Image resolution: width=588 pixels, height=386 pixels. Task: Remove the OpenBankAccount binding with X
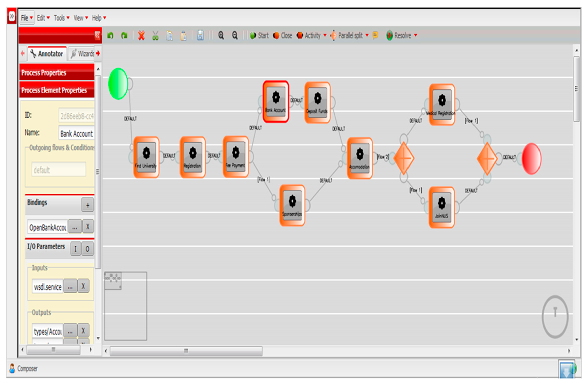click(x=88, y=227)
